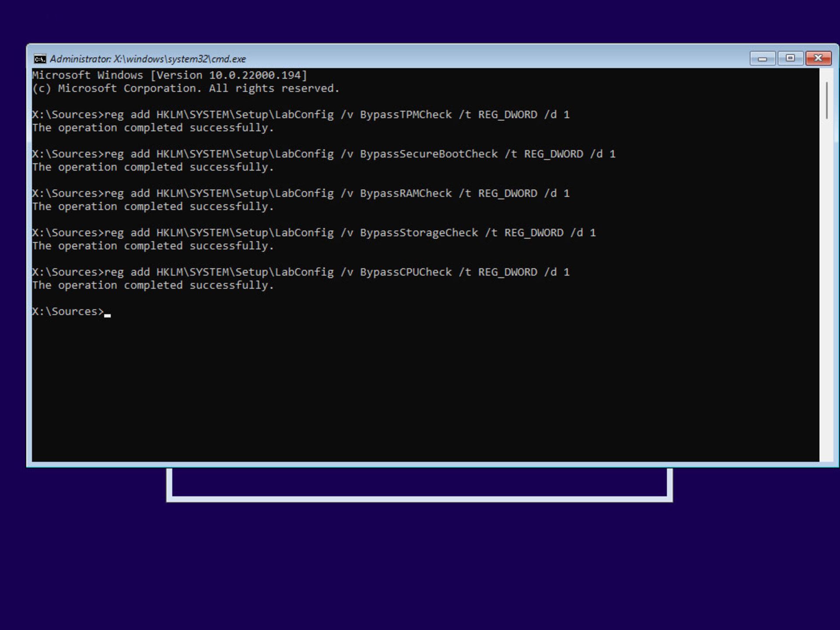
Task: Click success message under BypassTPMCheck command
Action: (x=153, y=128)
